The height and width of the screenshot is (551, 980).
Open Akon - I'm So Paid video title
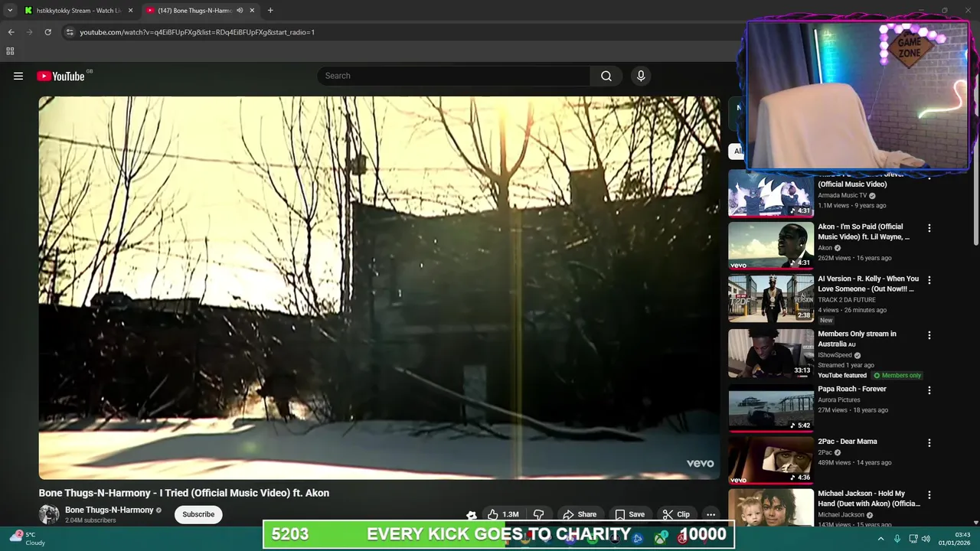[864, 232]
